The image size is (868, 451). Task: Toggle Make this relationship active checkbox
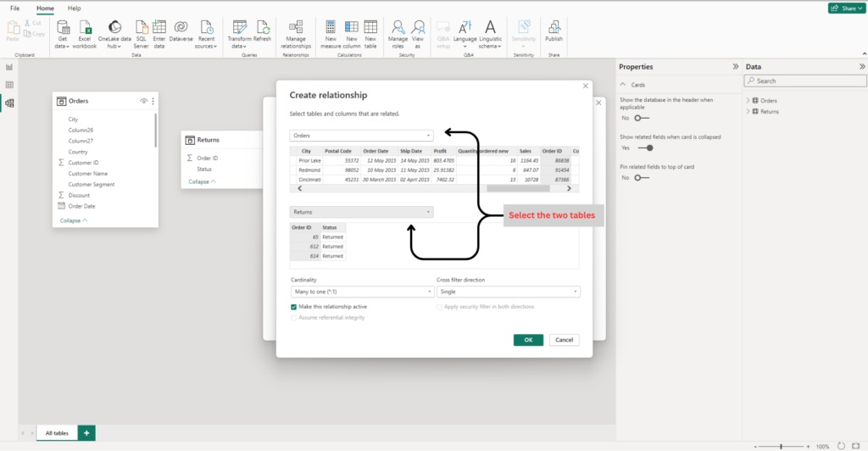click(x=293, y=307)
